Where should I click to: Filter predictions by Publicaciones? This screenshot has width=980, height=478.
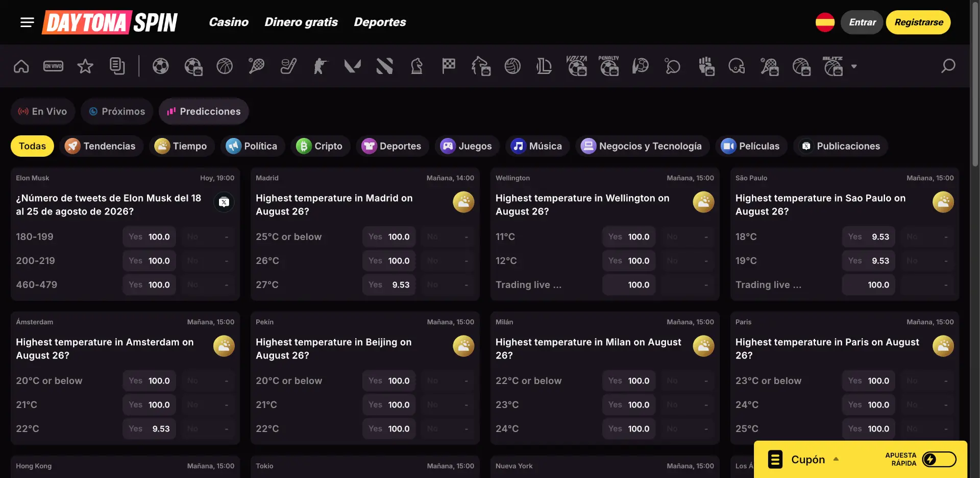(840, 146)
